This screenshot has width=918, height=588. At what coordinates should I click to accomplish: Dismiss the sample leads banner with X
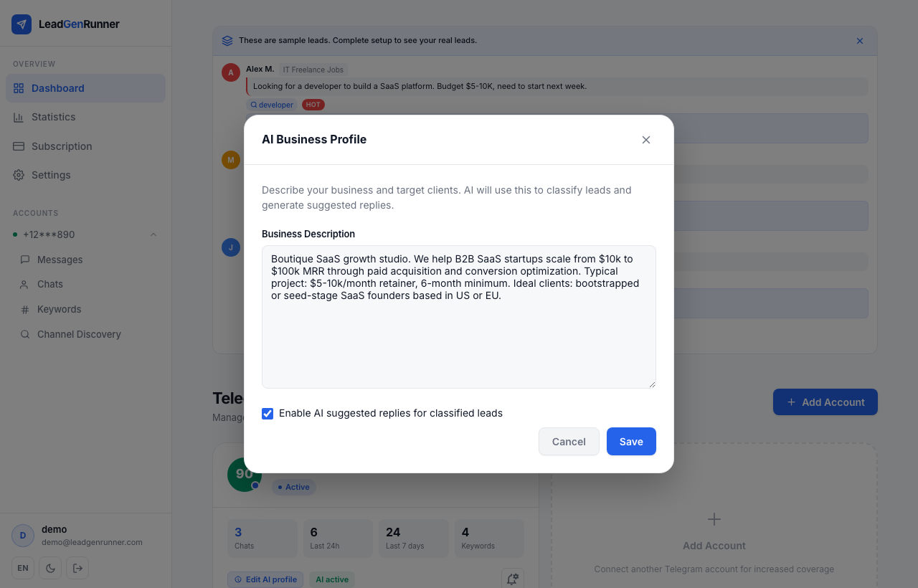(x=860, y=41)
